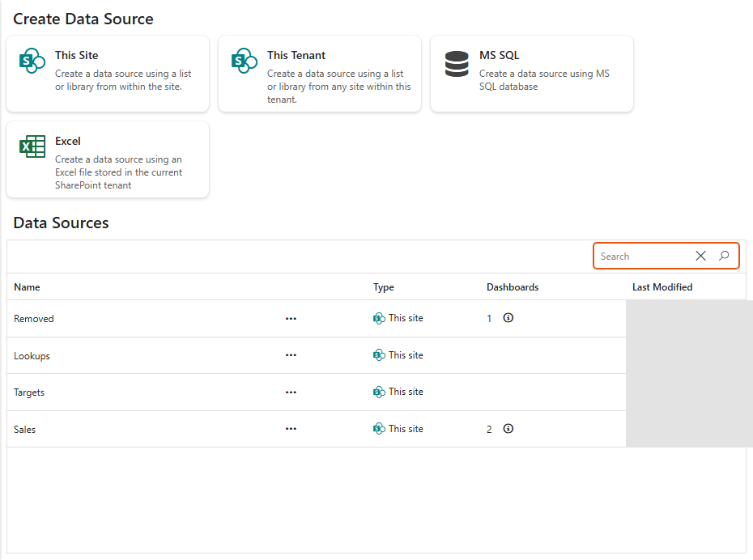This screenshot has height=560, width=753.
Task: Create an MS SQL data source
Action: coord(532,74)
